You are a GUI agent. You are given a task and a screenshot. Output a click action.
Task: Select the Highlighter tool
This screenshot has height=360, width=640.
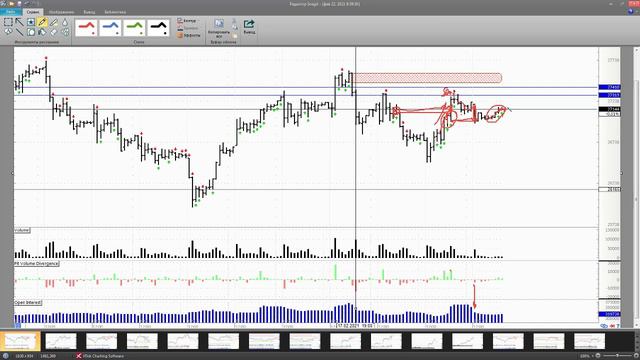click(53, 22)
